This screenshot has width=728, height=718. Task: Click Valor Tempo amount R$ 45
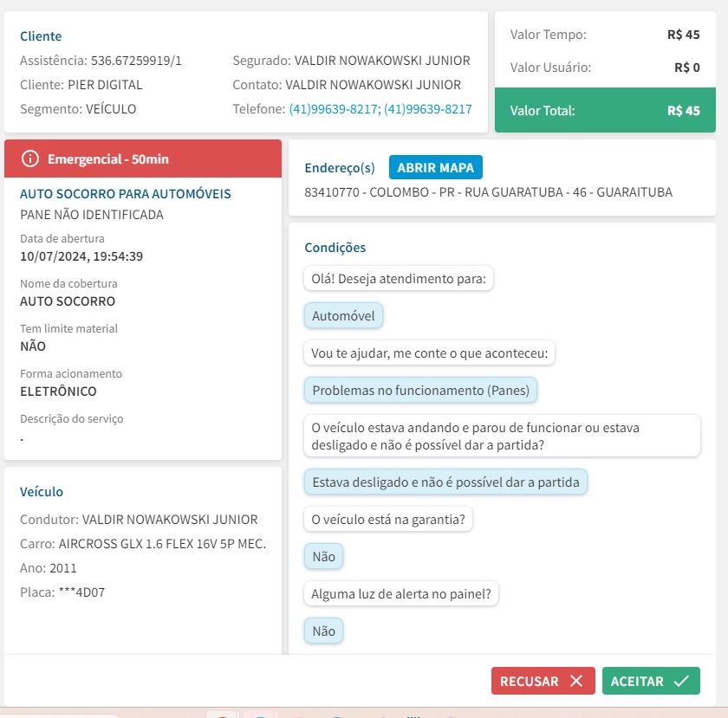coord(684,35)
